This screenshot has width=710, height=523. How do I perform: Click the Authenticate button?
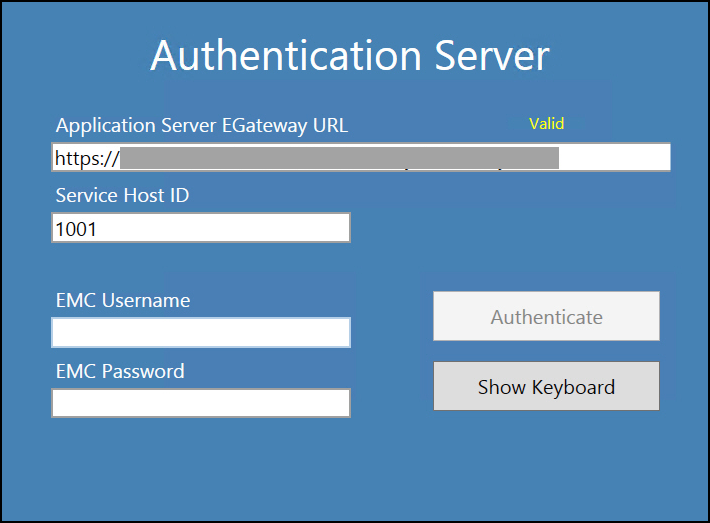click(x=547, y=316)
